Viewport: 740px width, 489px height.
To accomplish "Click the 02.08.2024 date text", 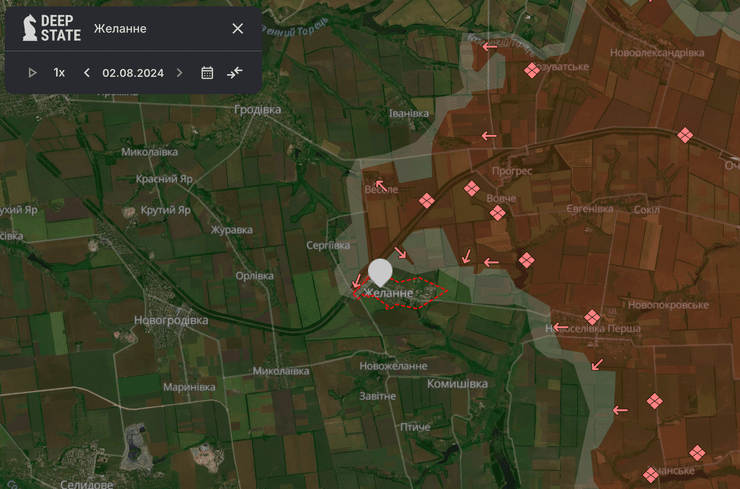I will [x=133, y=72].
